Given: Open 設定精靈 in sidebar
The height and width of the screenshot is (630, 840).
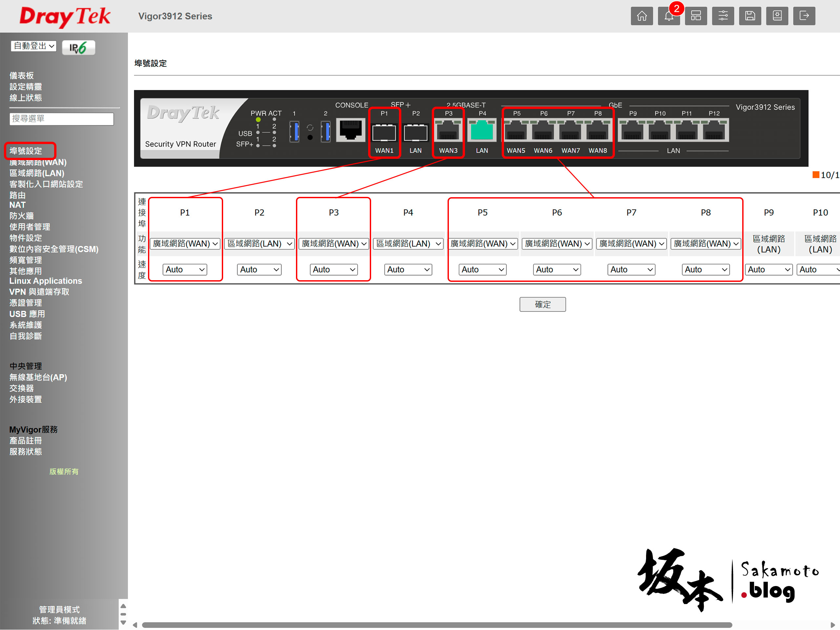Looking at the screenshot, I should point(26,87).
